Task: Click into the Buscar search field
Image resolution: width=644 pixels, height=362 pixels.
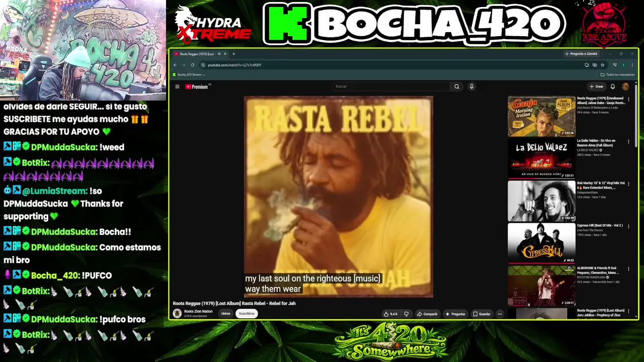Action: coord(391,86)
